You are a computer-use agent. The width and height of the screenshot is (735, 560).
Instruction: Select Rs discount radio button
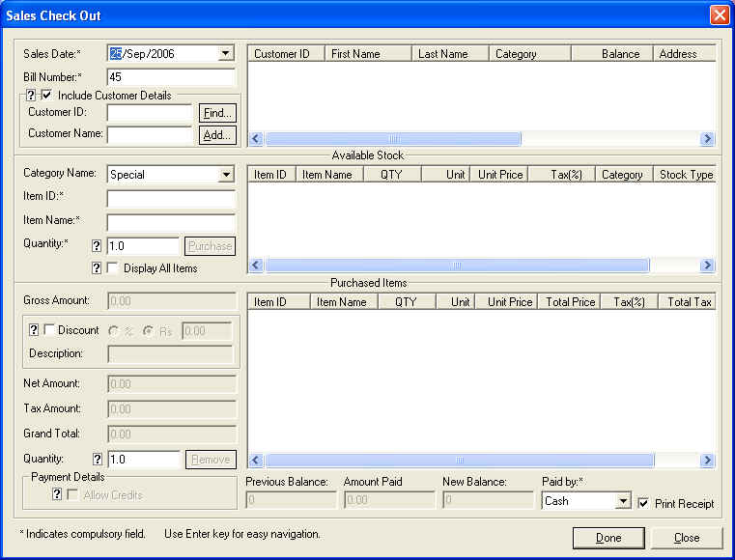148,330
